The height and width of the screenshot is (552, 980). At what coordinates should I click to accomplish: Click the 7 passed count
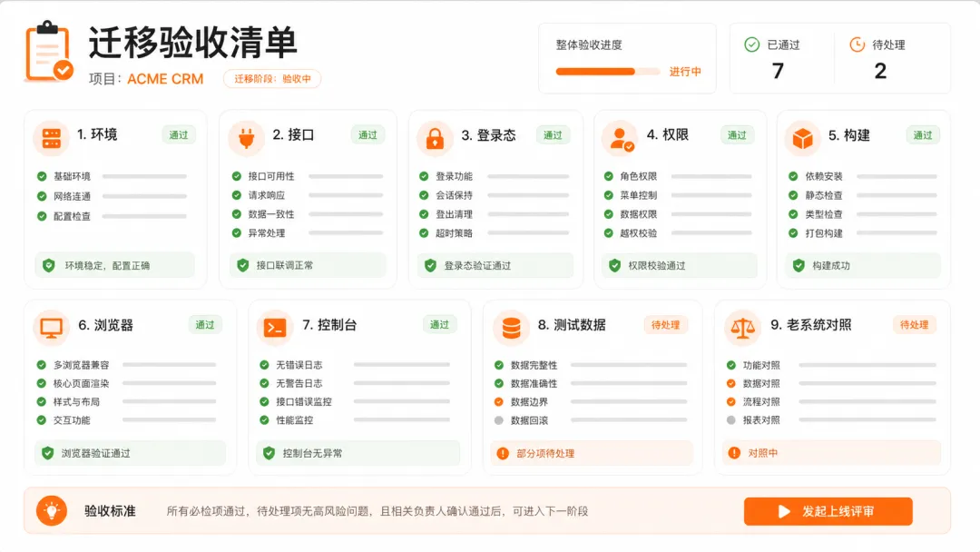(x=778, y=71)
